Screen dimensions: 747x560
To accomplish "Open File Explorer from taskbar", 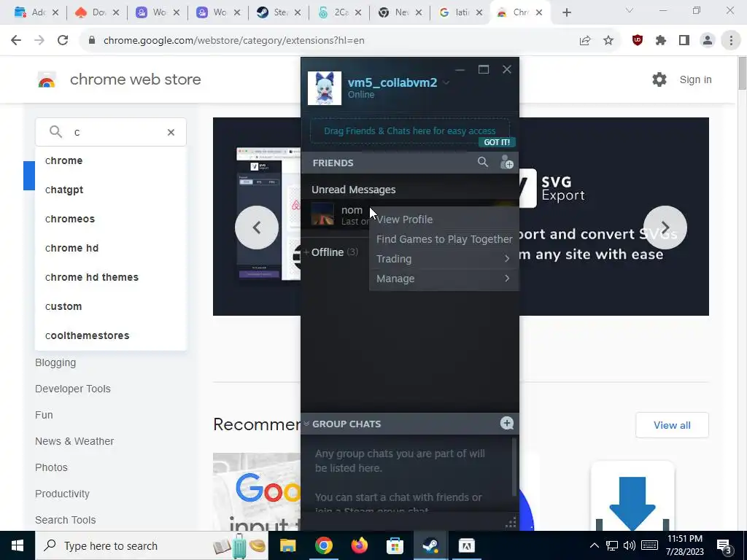I will [x=287, y=545].
